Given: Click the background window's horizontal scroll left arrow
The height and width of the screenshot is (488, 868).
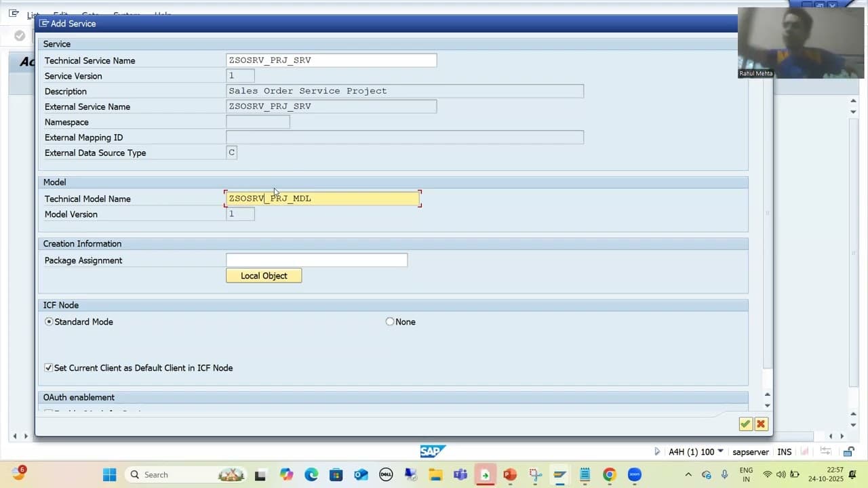Looking at the screenshot, I should [x=15, y=436].
